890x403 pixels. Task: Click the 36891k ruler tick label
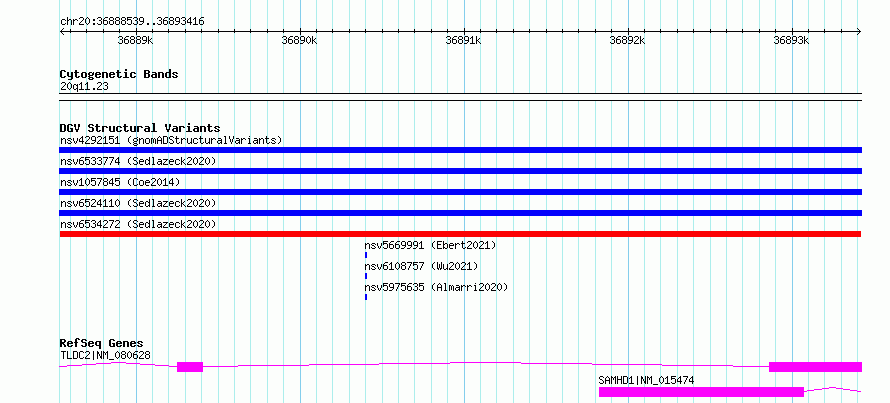(464, 40)
